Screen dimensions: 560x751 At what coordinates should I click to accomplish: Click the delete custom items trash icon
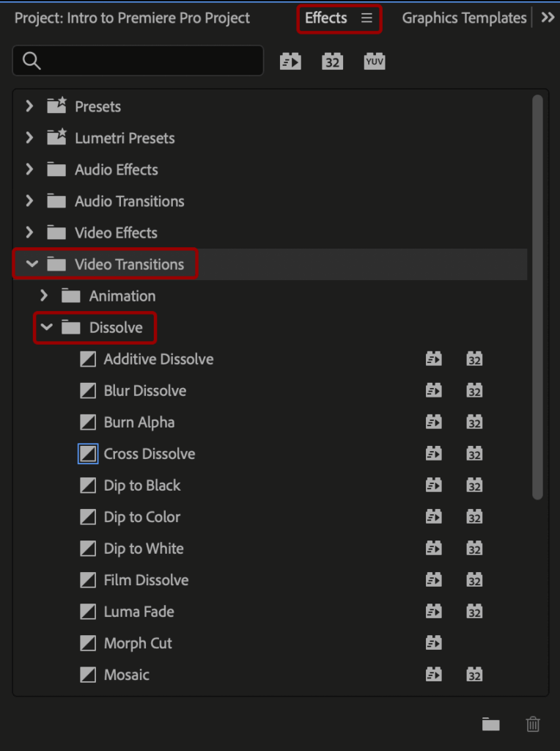coord(533,724)
